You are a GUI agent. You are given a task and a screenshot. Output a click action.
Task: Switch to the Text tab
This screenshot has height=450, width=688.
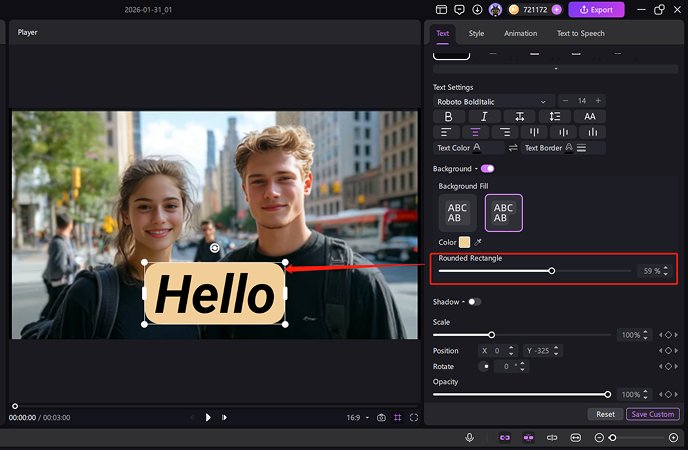[442, 33]
